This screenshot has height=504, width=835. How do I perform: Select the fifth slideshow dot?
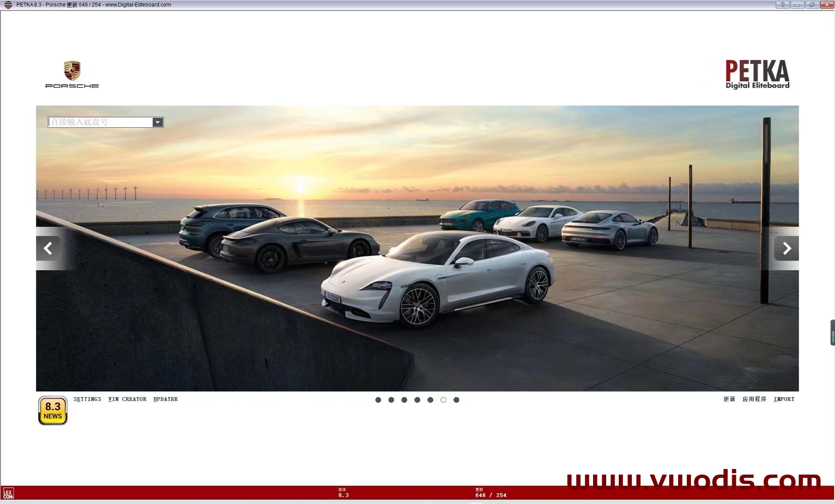(431, 400)
